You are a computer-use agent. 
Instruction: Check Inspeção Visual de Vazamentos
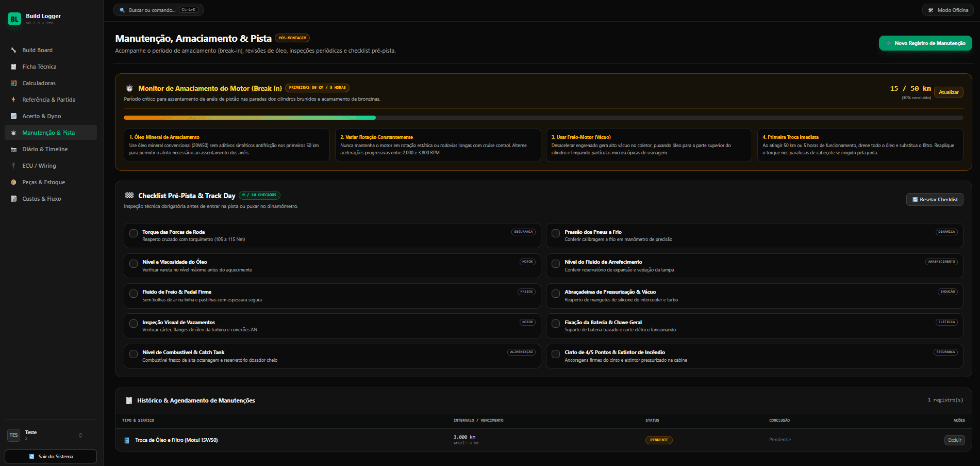(x=134, y=324)
